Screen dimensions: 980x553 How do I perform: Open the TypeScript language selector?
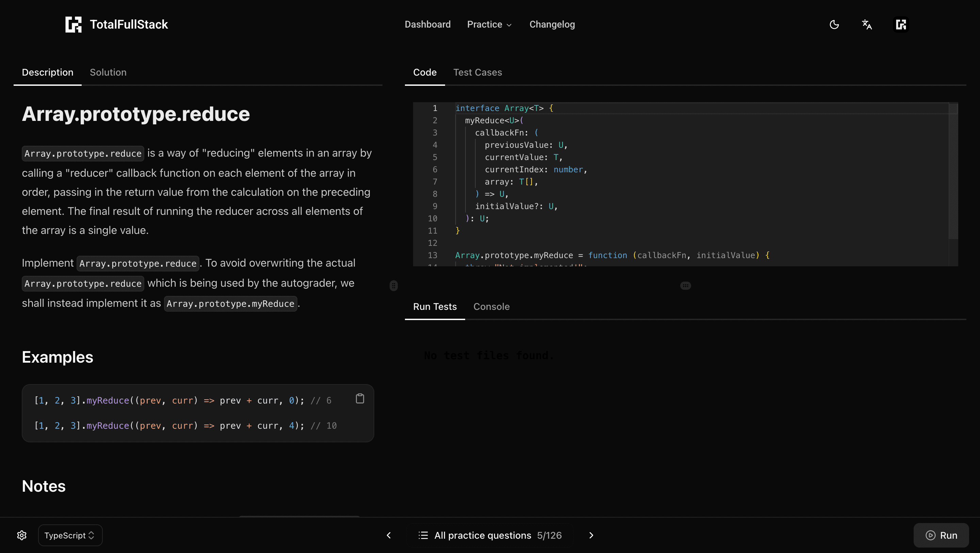point(70,535)
